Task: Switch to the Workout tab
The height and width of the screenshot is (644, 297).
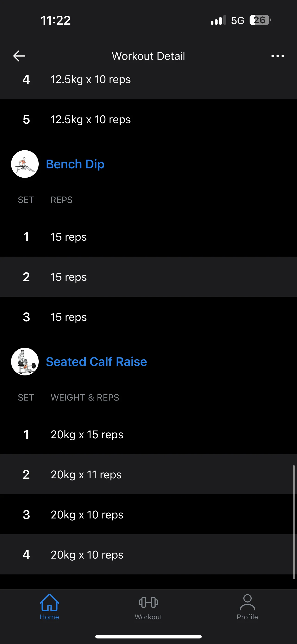Action: click(148, 606)
